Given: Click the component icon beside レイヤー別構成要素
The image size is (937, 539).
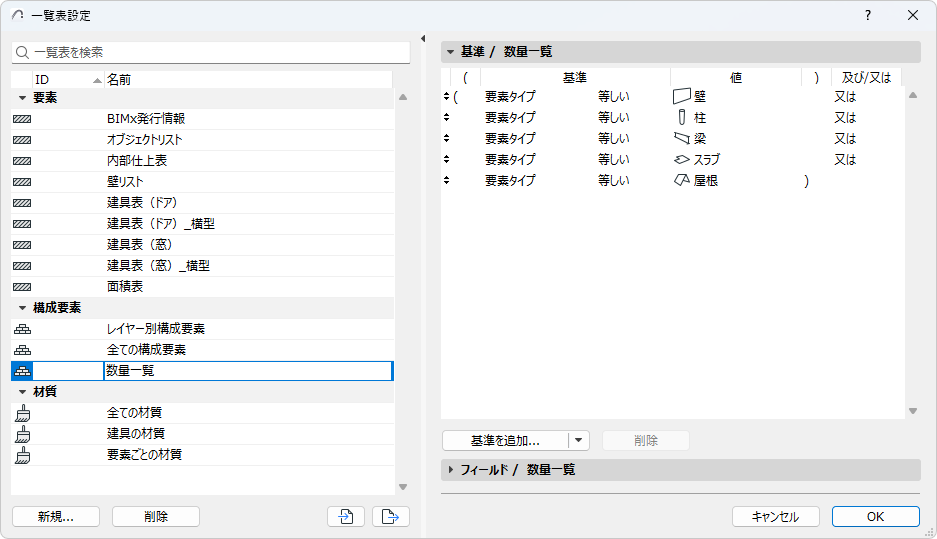Looking at the screenshot, I should click(x=23, y=329).
